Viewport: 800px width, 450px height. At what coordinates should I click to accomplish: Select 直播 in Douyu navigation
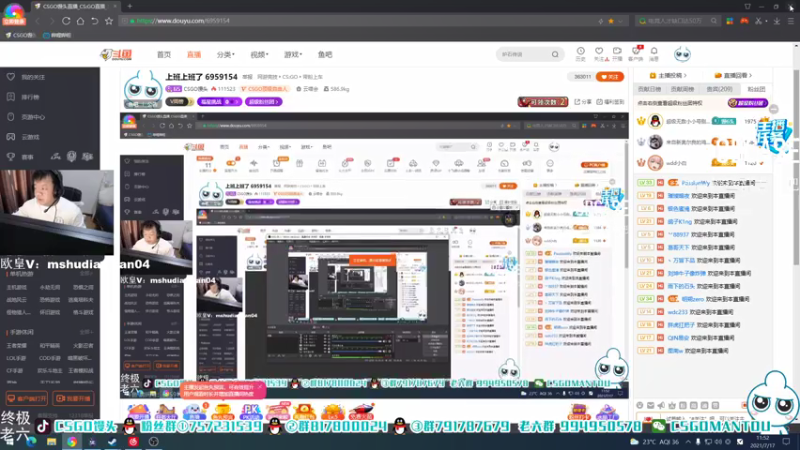pyautogui.click(x=194, y=55)
